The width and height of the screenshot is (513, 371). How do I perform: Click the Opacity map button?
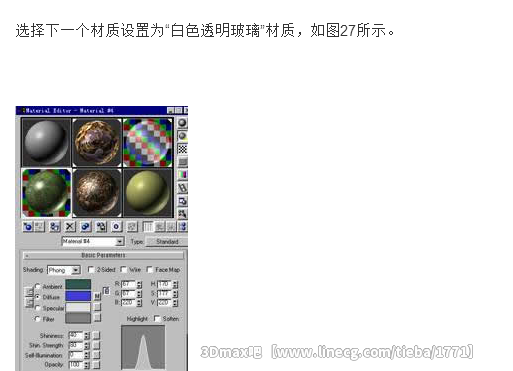click(x=96, y=365)
